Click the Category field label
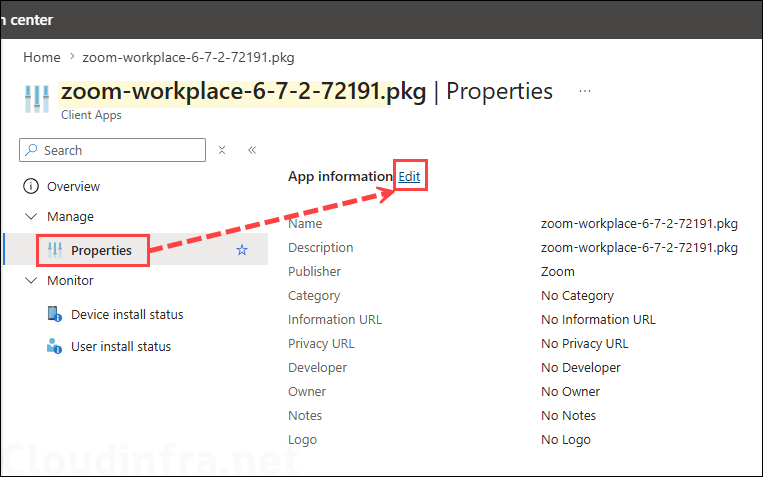 (x=314, y=295)
